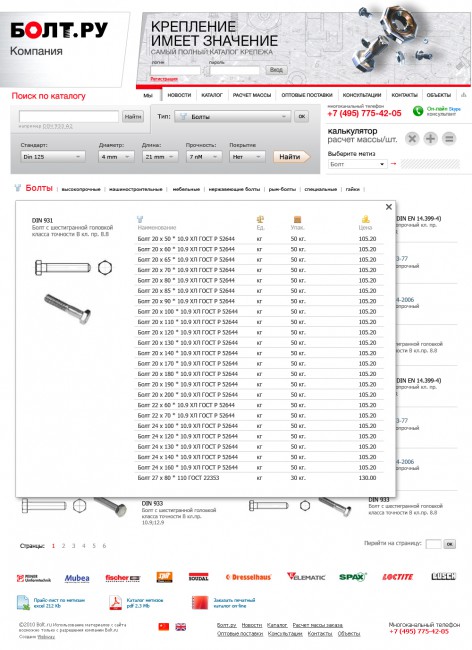Click PDF catalog file icon
This screenshot has width=472, height=650.
point(115,603)
